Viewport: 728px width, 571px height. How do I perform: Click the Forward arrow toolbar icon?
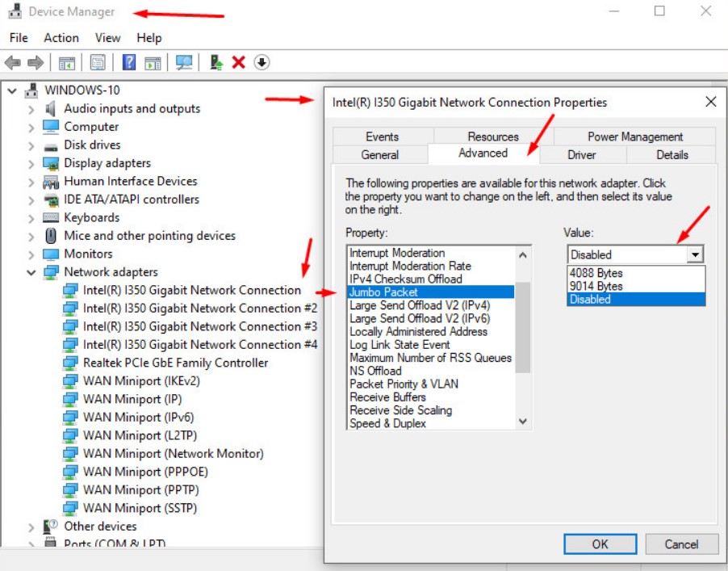(36, 62)
